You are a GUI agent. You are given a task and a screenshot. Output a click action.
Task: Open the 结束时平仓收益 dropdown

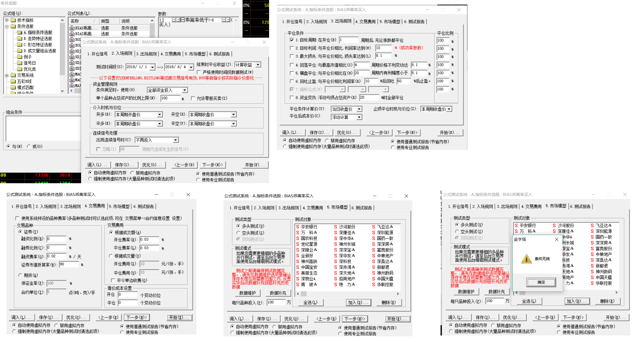[x=258, y=65]
